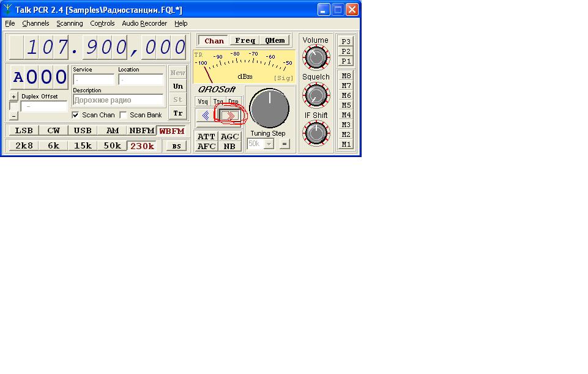Click the Squelch knob

[x=316, y=95]
